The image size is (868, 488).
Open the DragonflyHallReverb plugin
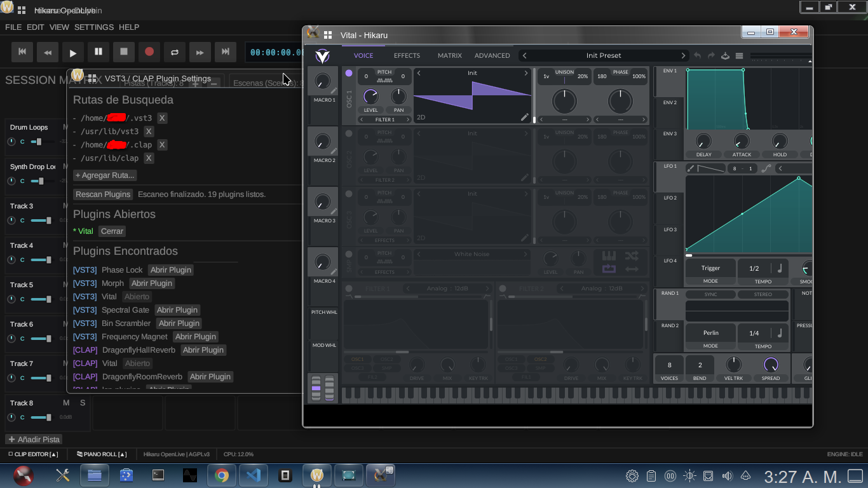(203, 350)
